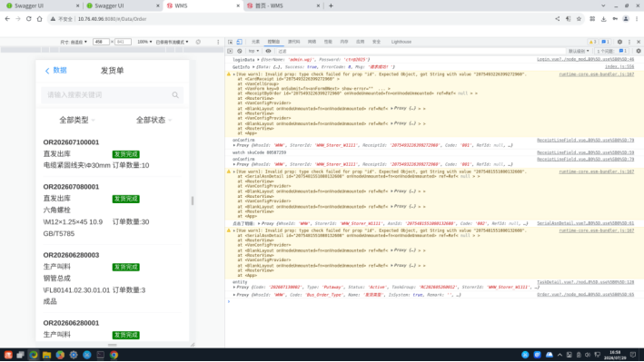Switch to the 网络 DevTools tab
Image resolution: width=644 pixels, height=362 pixels.
pyautogui.click(x=312, y=42)
